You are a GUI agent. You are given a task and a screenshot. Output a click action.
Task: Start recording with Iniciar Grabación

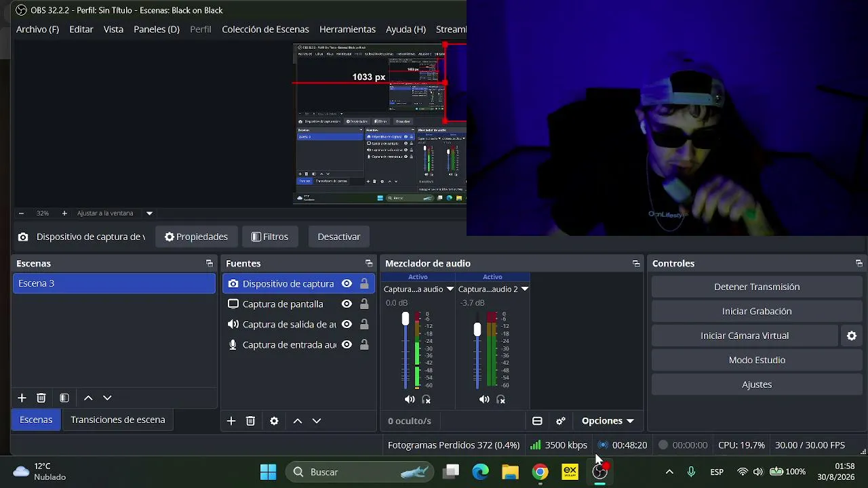757,311
